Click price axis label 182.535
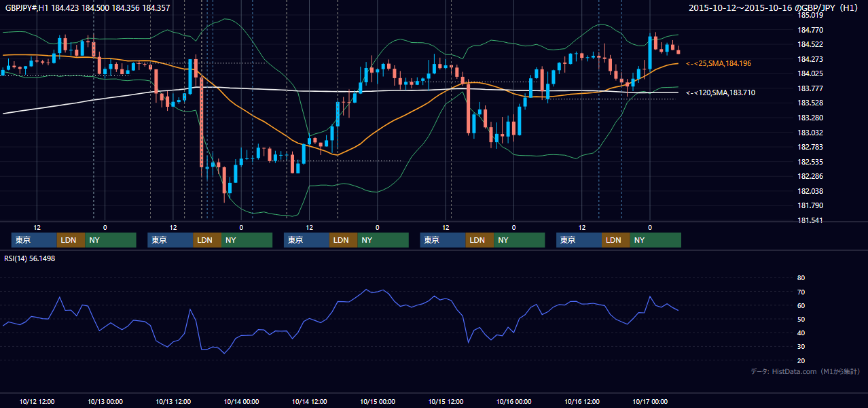 [810, 162]
